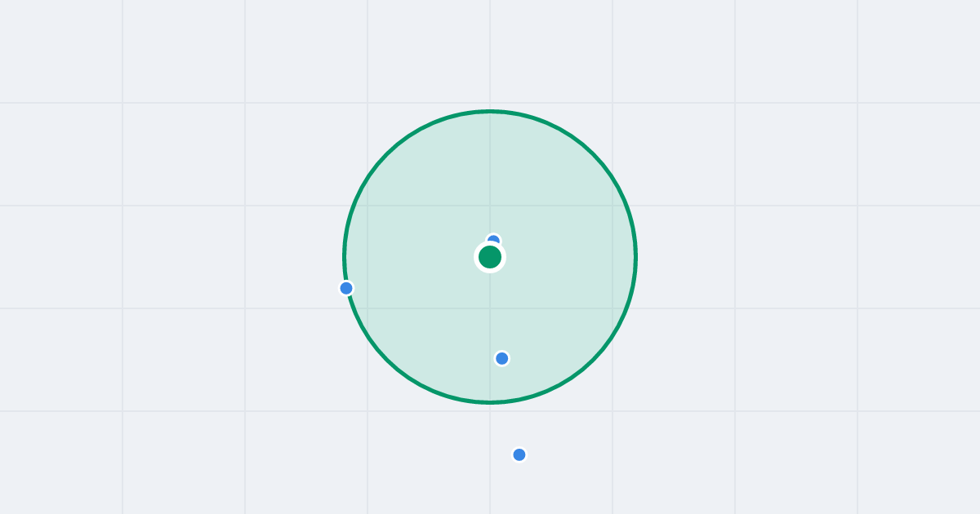This screenshot has height=514, width=980.
Task: Click the bottom-left-most grid intersection on the map
Action: pyautogui.click(x=122, y=411)
